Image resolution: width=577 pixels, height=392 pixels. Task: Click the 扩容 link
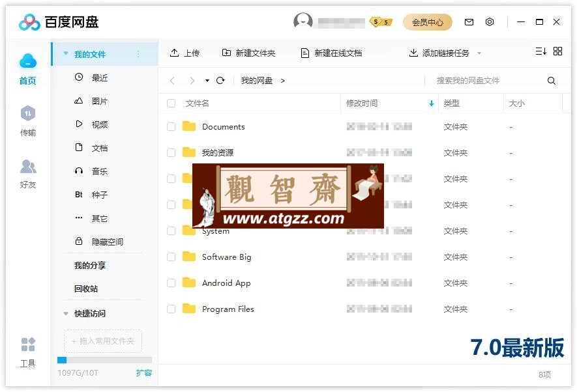(144, 373)
